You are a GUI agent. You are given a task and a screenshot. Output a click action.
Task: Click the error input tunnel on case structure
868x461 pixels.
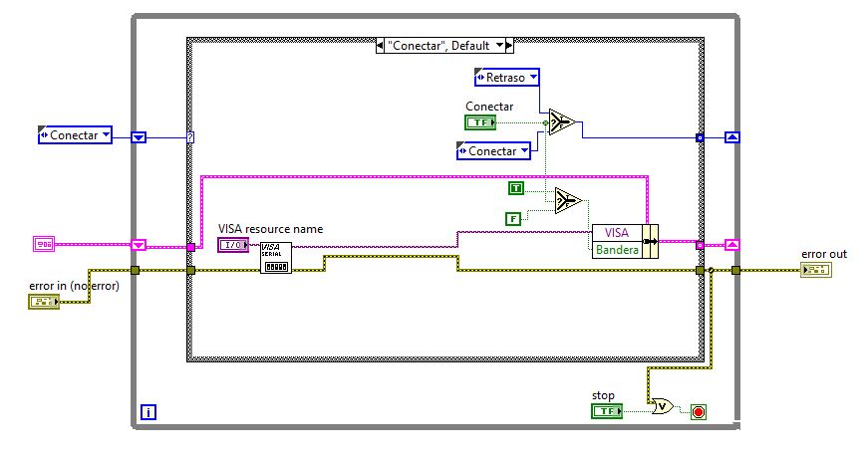coord(191,270)
